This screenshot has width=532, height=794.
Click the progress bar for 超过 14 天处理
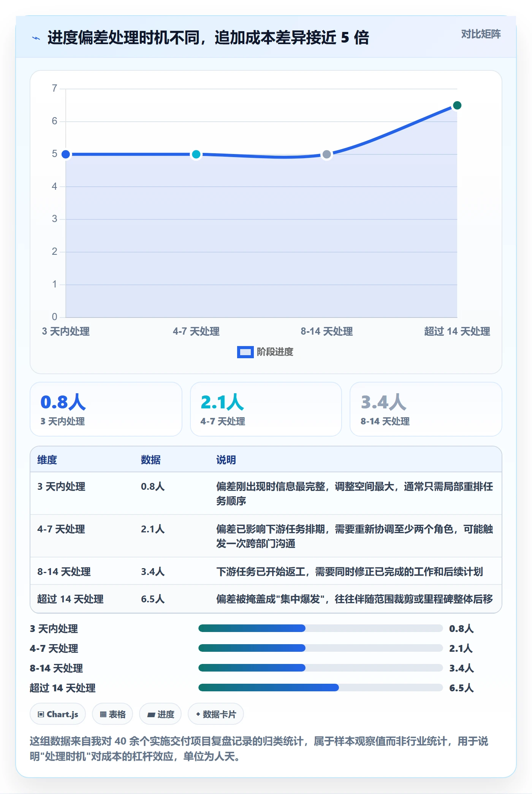[320, 688]
